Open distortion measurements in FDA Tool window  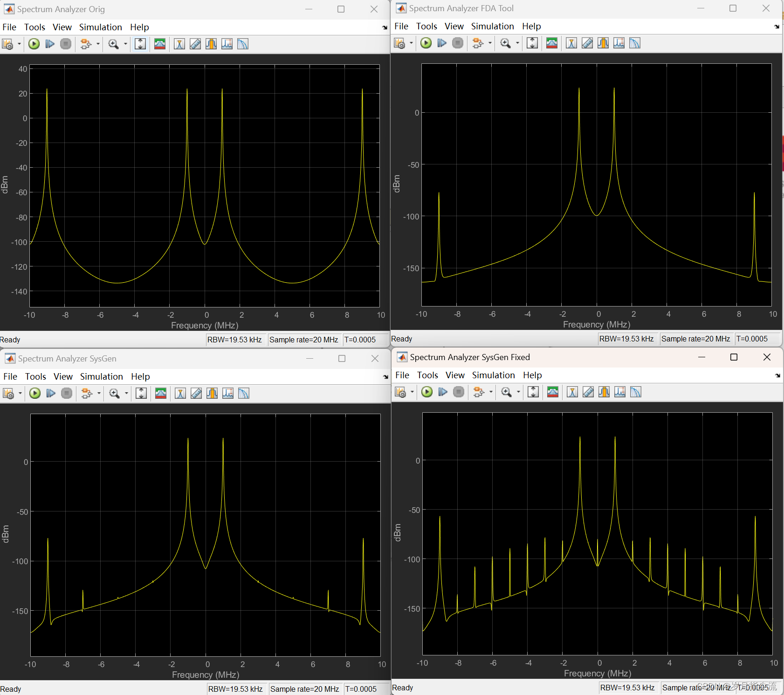(619, 43)
